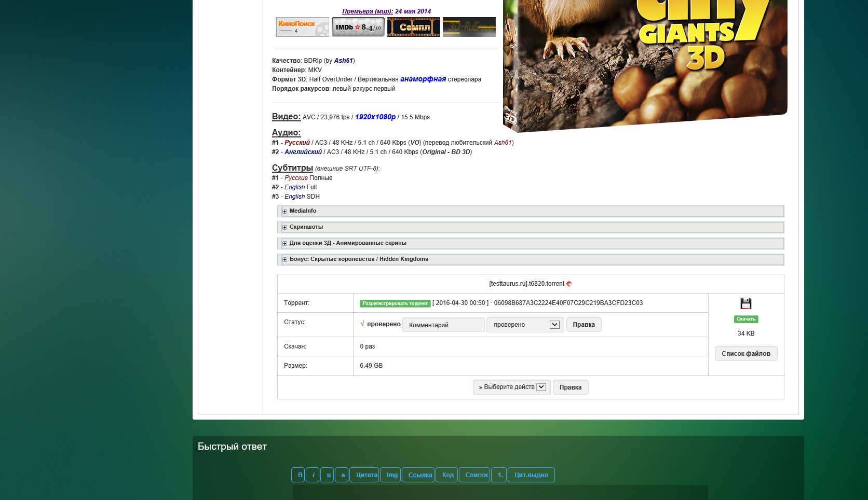Click the KinoPoisk rating badge
This screenshot has width=868, height=500.
[302, 27]
